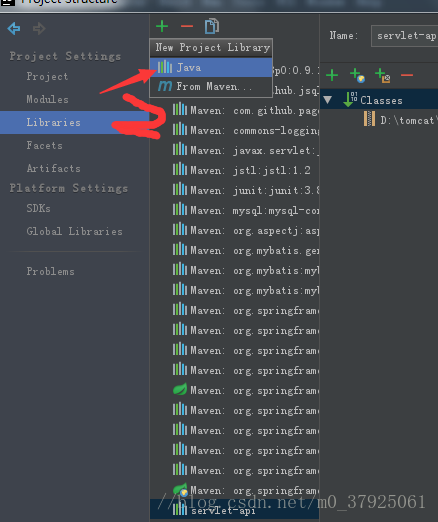Click the library Name text field
Viewport: 438px width, 522px height.
tap(404, 36)
